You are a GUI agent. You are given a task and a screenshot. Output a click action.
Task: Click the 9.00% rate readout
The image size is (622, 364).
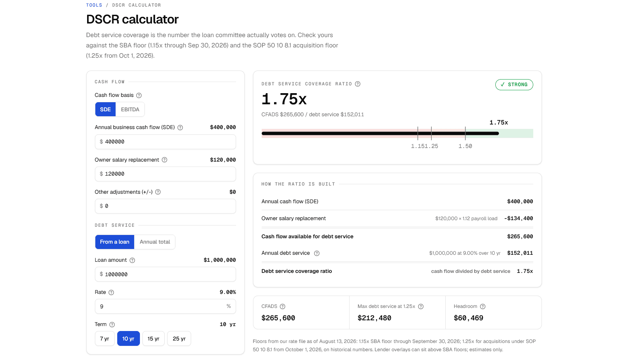(x=228, y=292)
